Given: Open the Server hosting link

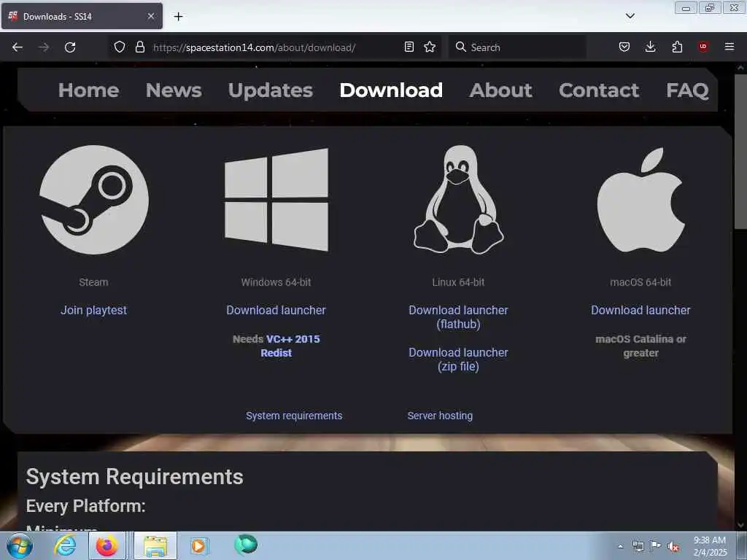Looking at the screenshot, I should tap(440, 416).
